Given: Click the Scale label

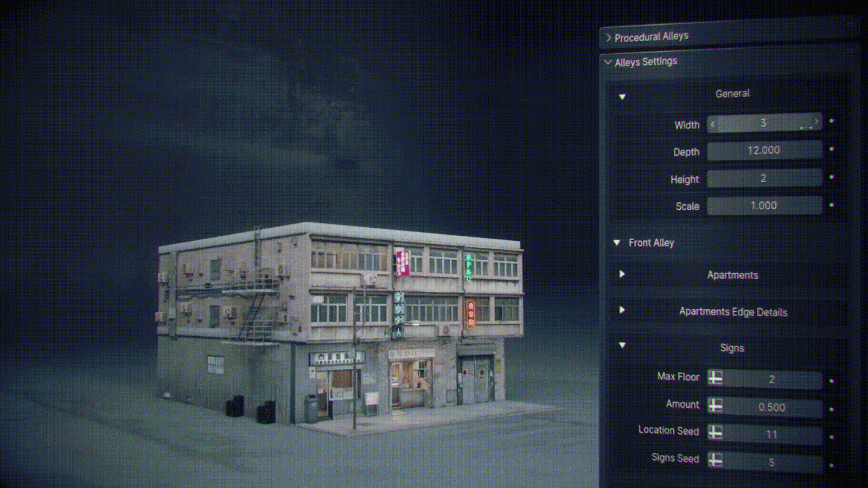Looking at the screenshot, I should pos(687,207).
